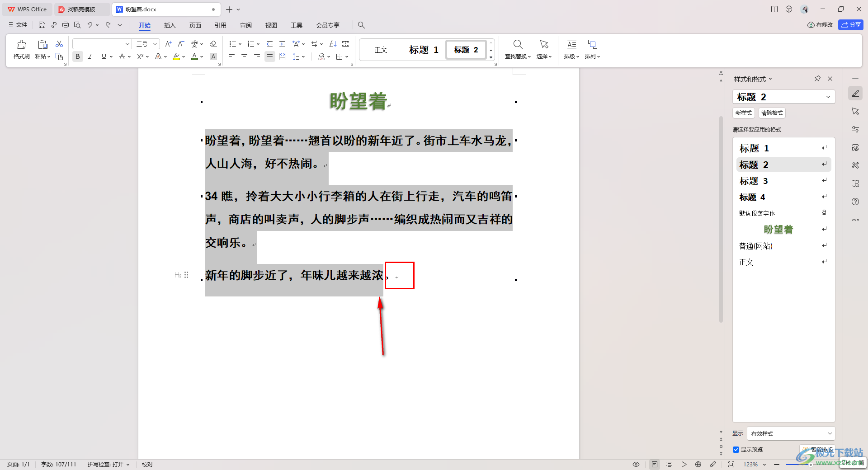Align the text right

(x=257, y=56)
